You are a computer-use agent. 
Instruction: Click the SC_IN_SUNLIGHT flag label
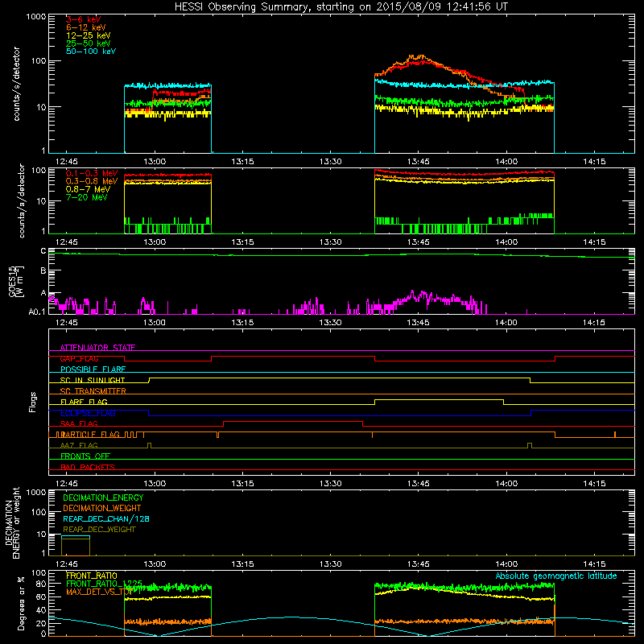[93, 380]
